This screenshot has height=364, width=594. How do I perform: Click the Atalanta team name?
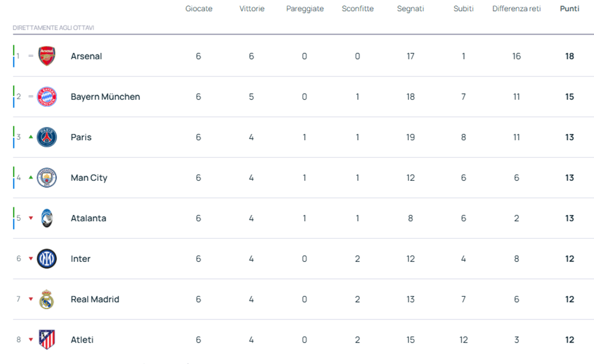point(88,219)
